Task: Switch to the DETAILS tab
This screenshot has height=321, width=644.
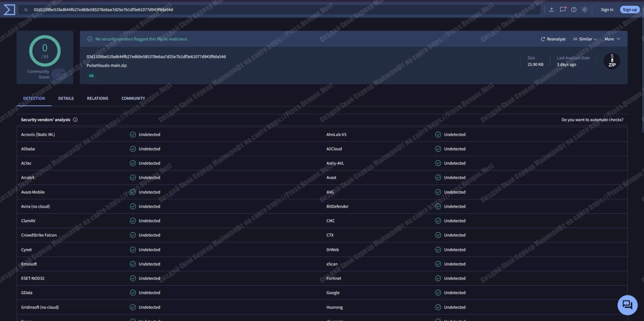Action: (66, 99)
